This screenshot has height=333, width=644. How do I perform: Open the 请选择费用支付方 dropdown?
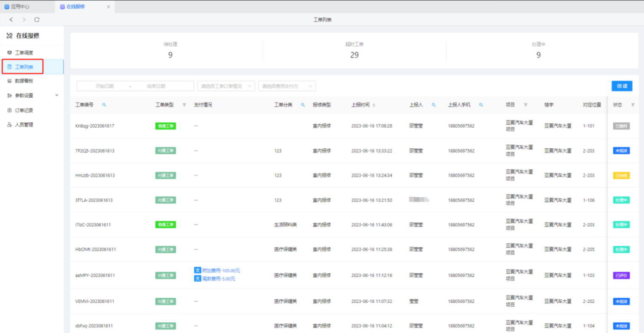(287, 86)
